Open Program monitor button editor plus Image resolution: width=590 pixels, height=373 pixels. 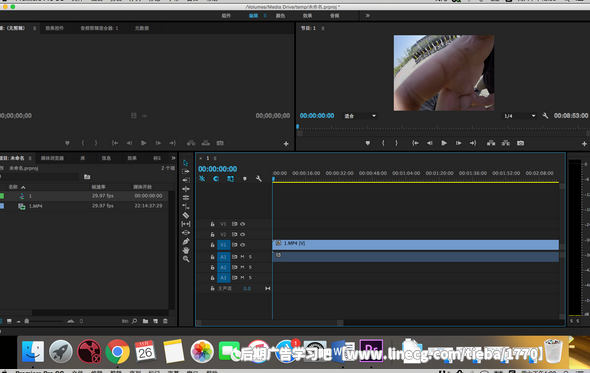pos(584,143)
